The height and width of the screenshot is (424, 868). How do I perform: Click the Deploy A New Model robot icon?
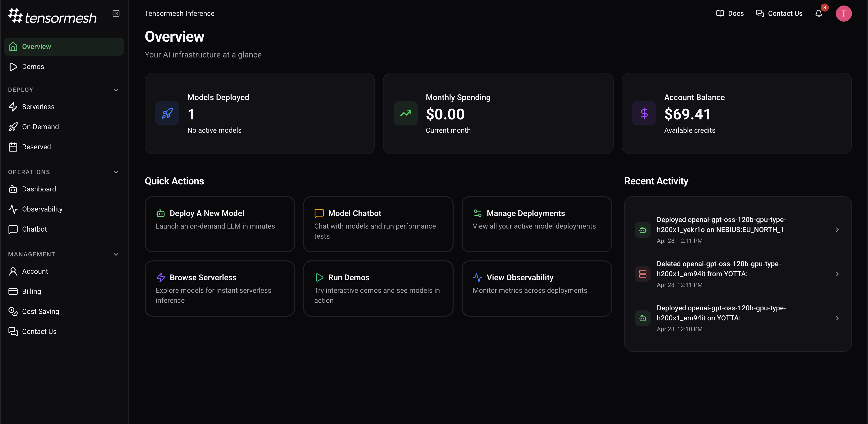coord(161,213)
